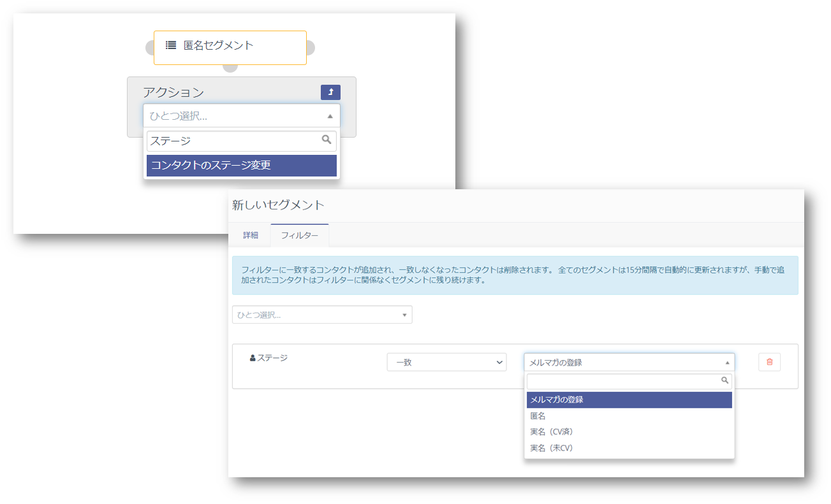Click the magnifier icon in the ステージ search box
Screen dimensions: 831x504
[327, 140]
